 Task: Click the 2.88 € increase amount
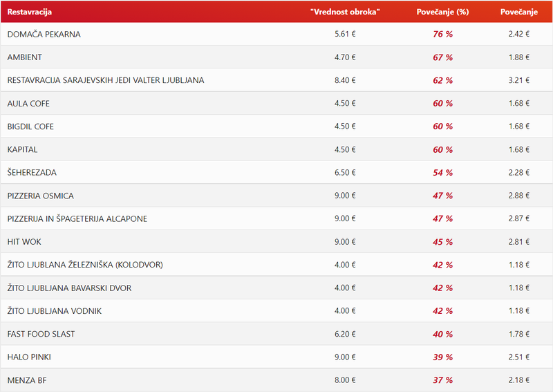(519, 196)
